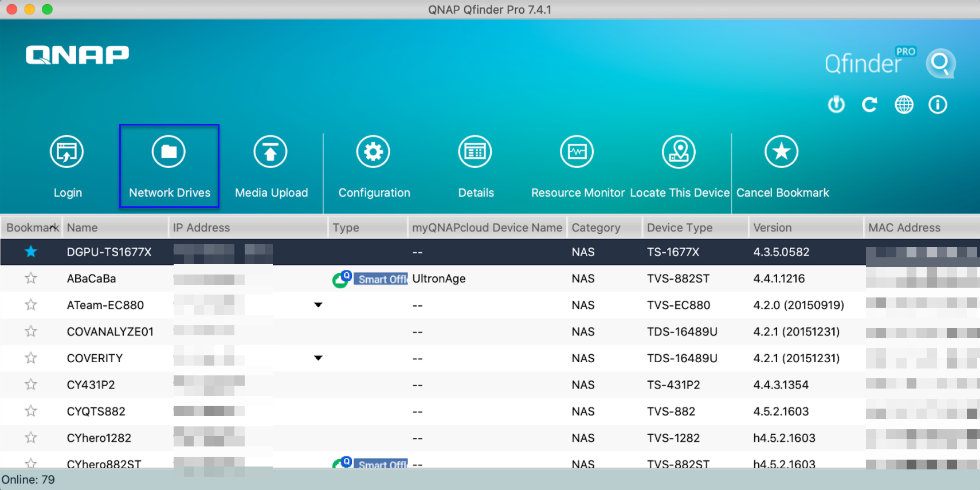
Task: Bookmark ATeam-EC880 with its star
Action: click(31, 305)
